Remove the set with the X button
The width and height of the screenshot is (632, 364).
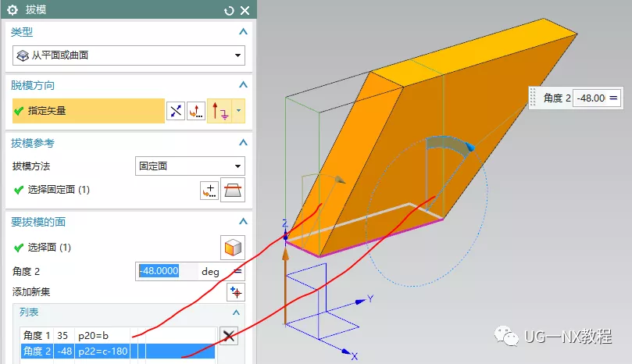[x=229, y=336]
